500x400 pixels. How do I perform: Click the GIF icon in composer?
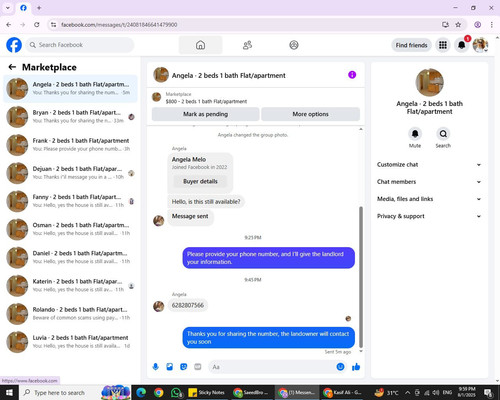tap(198, 367)
